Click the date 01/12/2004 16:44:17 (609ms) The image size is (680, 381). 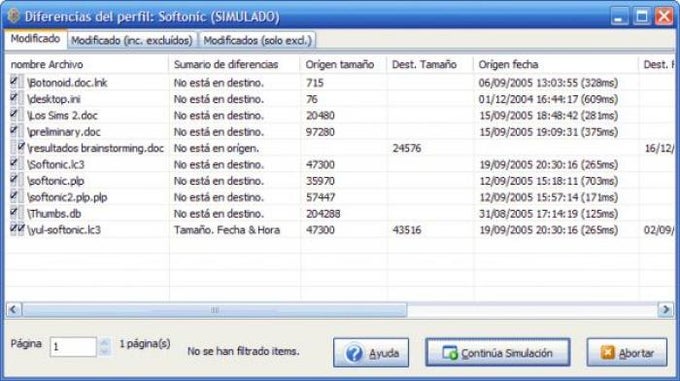(549, 99)
